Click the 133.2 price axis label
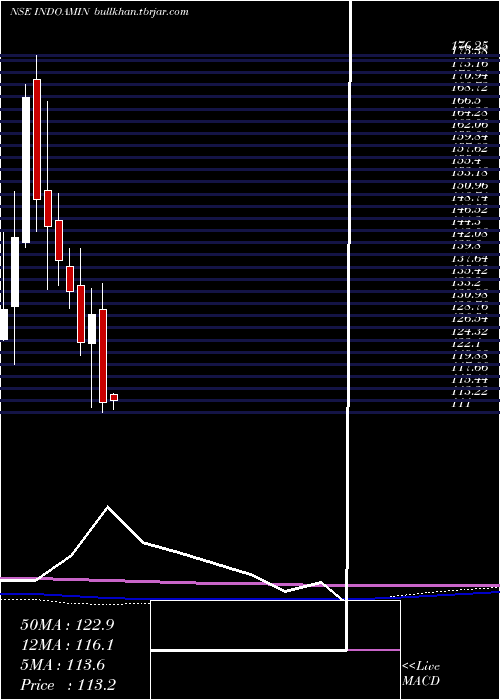This screenshot has width=500, height=700. pos(466,283)
